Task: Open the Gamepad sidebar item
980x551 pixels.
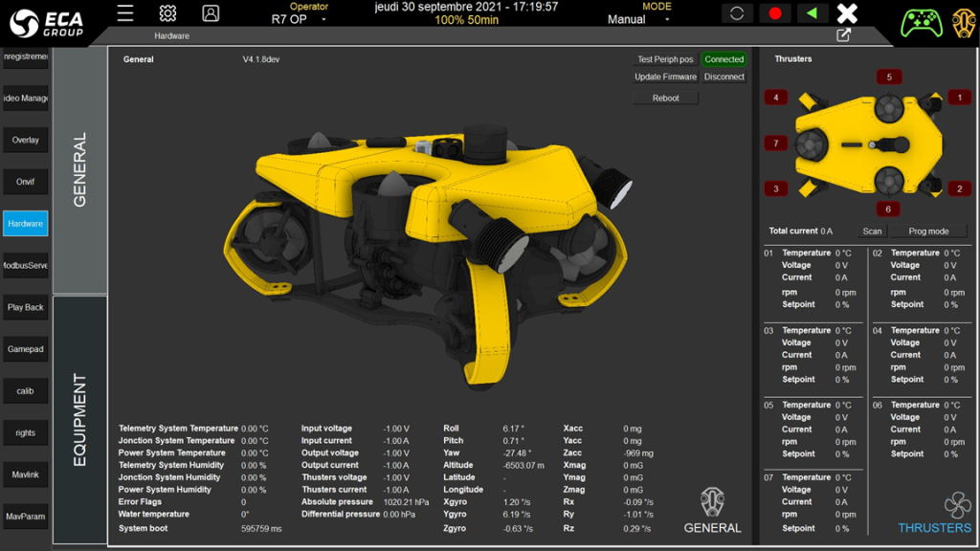Action: [x=25, y=349]
